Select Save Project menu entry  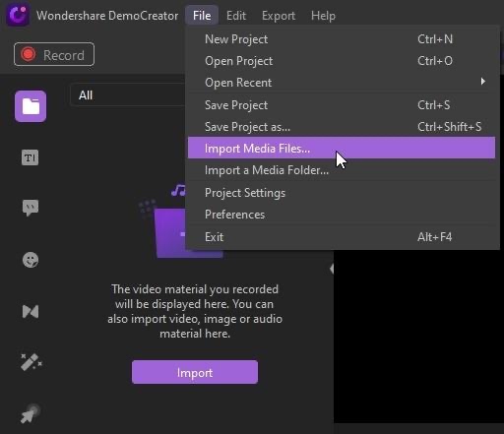342,105
